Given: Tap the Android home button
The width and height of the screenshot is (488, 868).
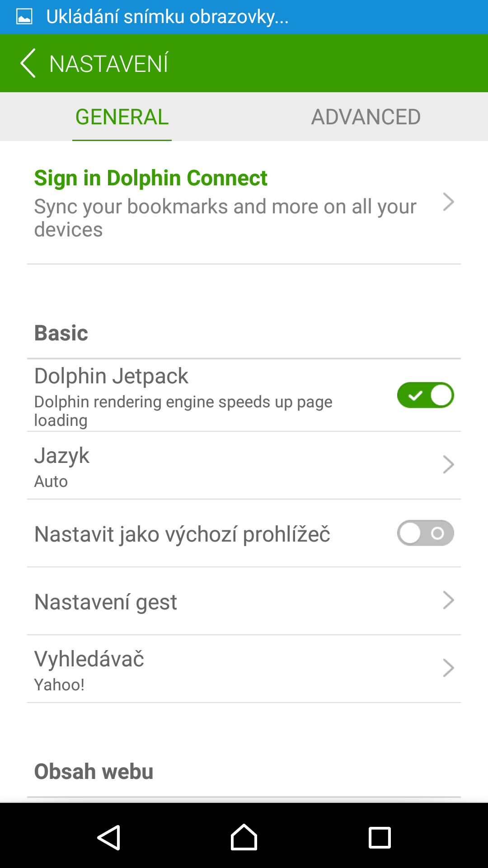Looking at the screenshot, I should 244,837.
